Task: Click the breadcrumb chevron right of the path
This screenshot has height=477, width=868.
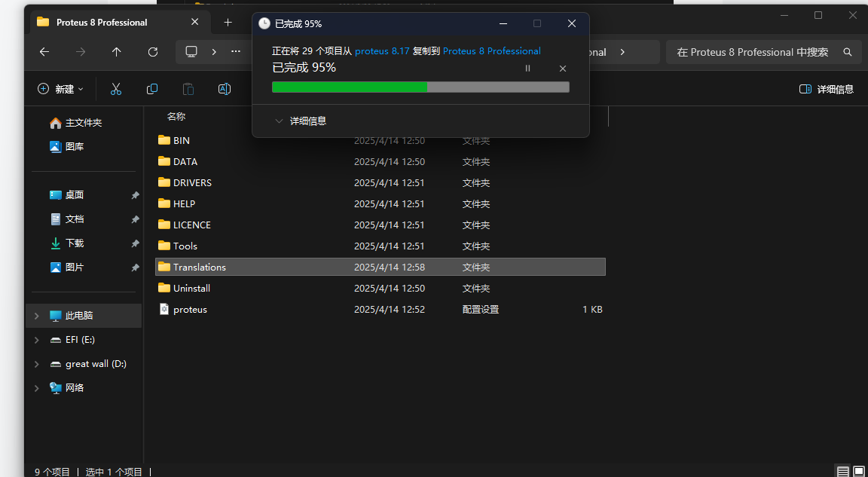Action: click(x=622, y=51)
